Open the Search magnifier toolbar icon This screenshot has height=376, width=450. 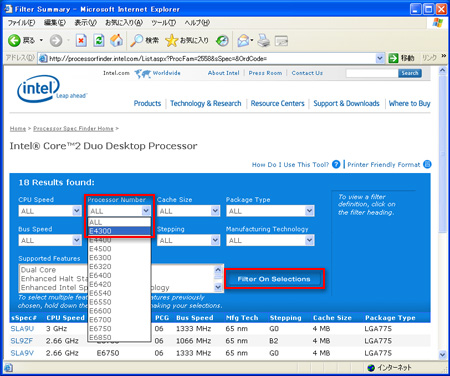coord(136,41)
